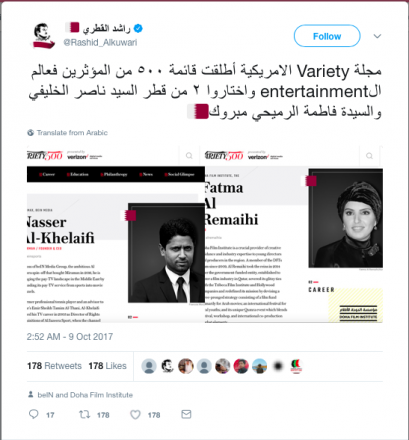Click the person icon beside tagged accounts
This screenshot has height=440, width=409.
(x=31, y=395)
